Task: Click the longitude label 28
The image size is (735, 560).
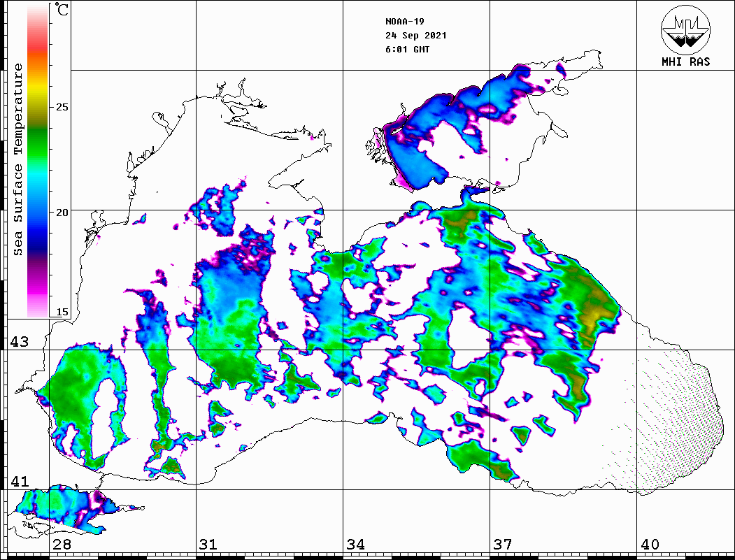Action: (x=61, y=545)
